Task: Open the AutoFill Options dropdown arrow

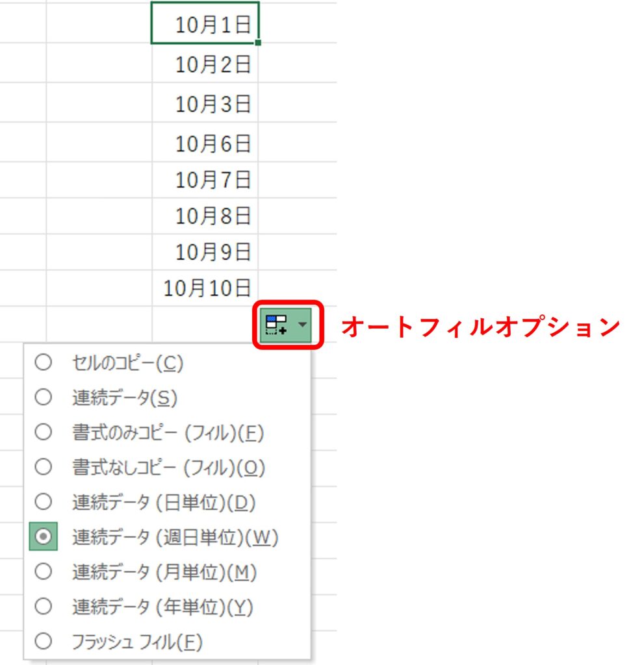Action: (x=302, y=325)
